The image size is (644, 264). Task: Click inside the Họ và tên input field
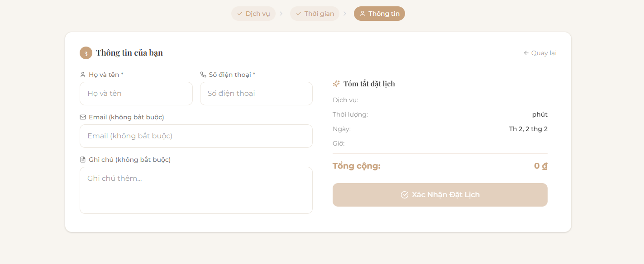(136, 94)
